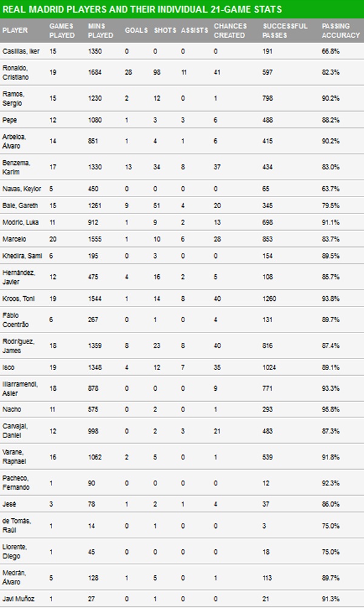Click the Kroos, Toni player name

19,299
